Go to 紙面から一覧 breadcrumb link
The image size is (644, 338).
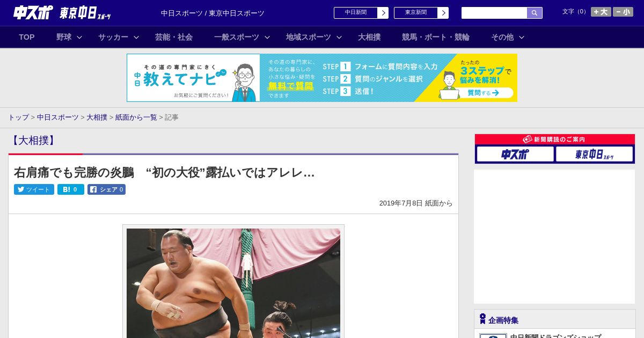[136, 117]
